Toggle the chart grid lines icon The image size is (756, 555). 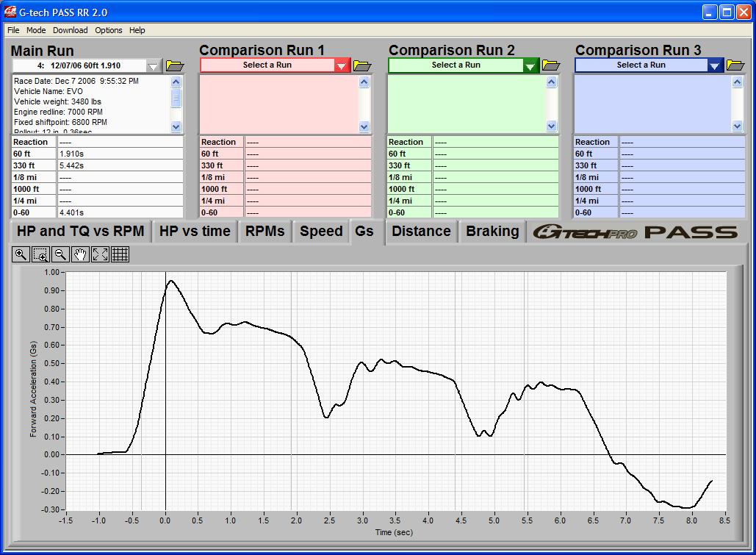[x=120, y=254]
